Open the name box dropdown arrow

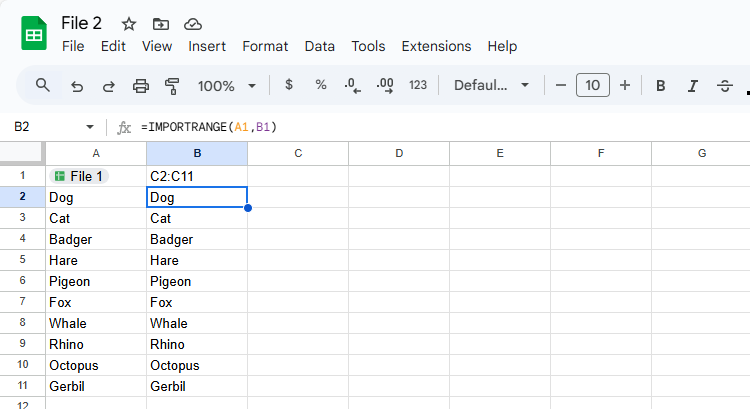coord(90,127)
